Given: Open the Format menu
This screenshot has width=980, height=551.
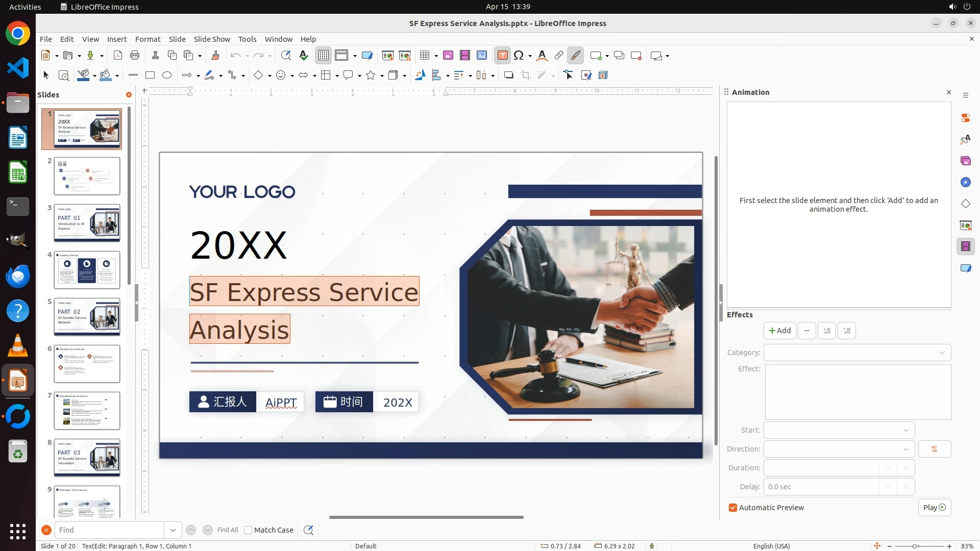Looking at the screenshot, I should tap(148, 39).
